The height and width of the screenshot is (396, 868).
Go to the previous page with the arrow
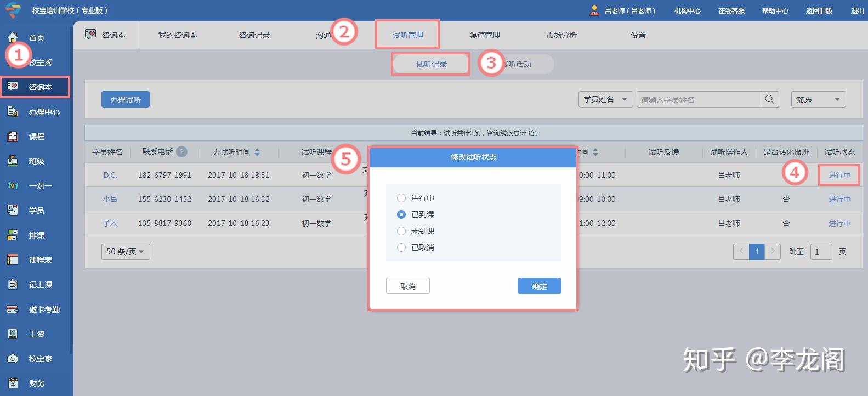click(741, 251)
